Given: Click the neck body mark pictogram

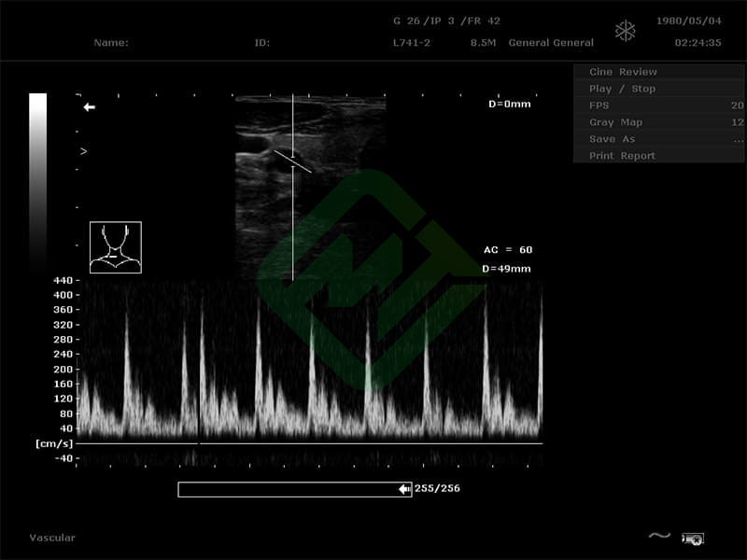Looking at the screenshot, I should 116,247.
